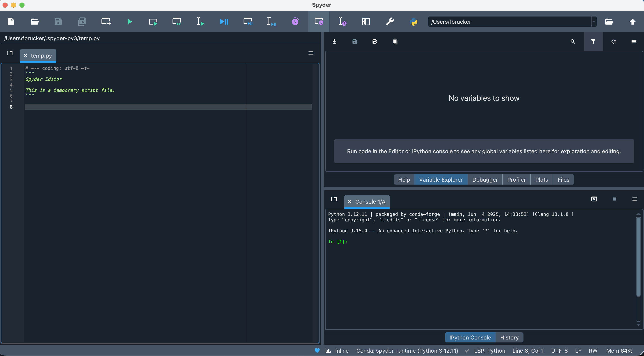Run the current selection or line
Screen dimensions: 644x356
(x=200, y=22)
